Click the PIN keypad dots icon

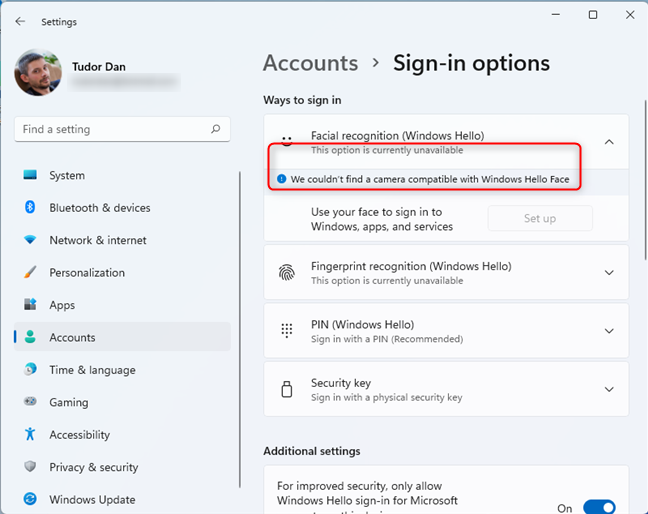click(287, 331)
